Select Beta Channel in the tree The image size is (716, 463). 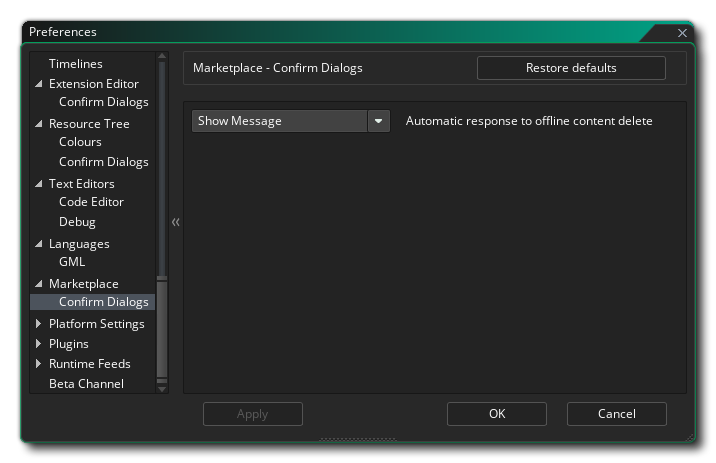pos(86,384)
